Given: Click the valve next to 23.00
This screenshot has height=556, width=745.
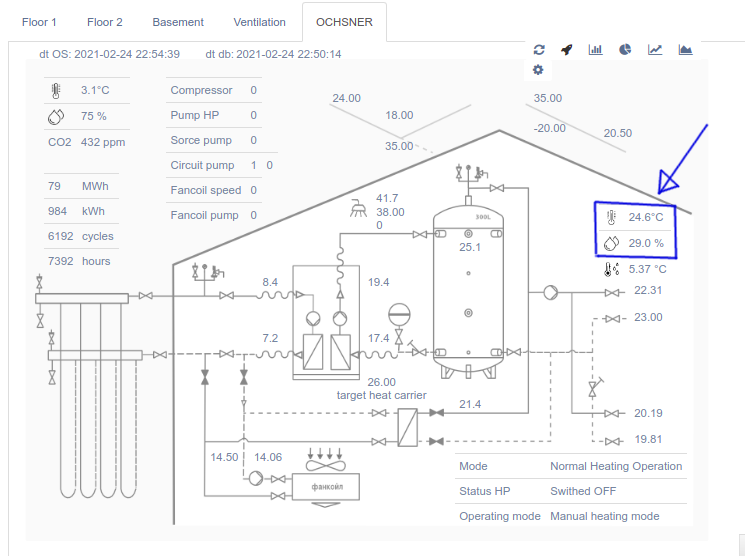Looking at the screenshot, I should pos(612,319).
